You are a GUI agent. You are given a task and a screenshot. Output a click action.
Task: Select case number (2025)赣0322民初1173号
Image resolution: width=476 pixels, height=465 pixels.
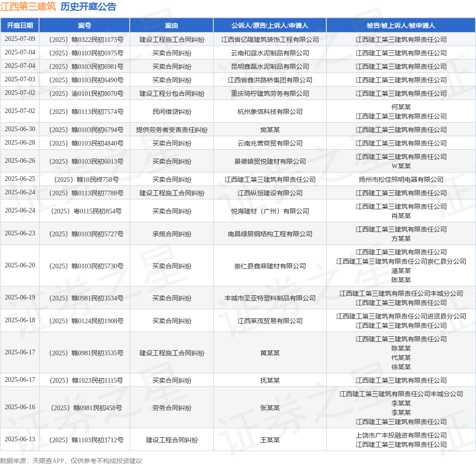[86, 40]
